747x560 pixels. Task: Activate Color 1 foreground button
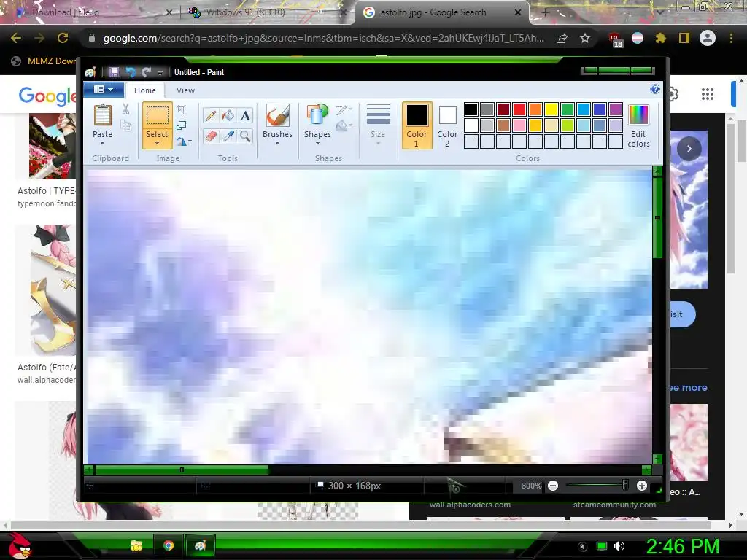click(x=417, y=125)
